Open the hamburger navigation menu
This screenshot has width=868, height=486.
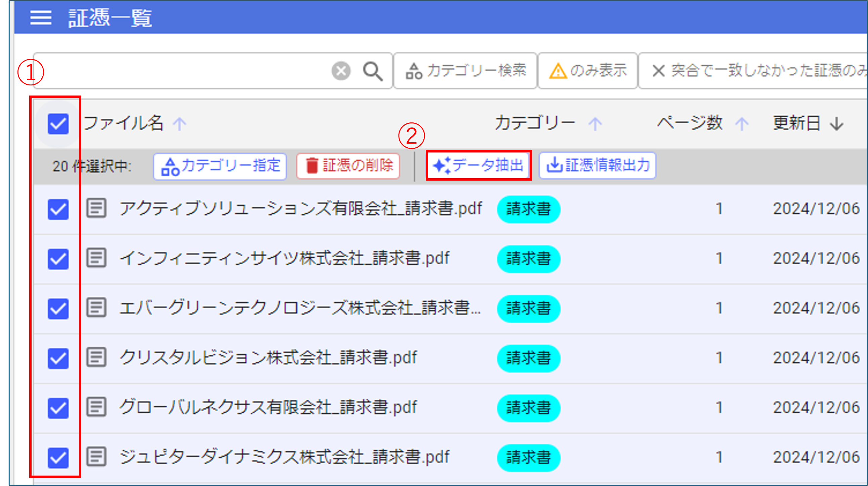(40, 17)
